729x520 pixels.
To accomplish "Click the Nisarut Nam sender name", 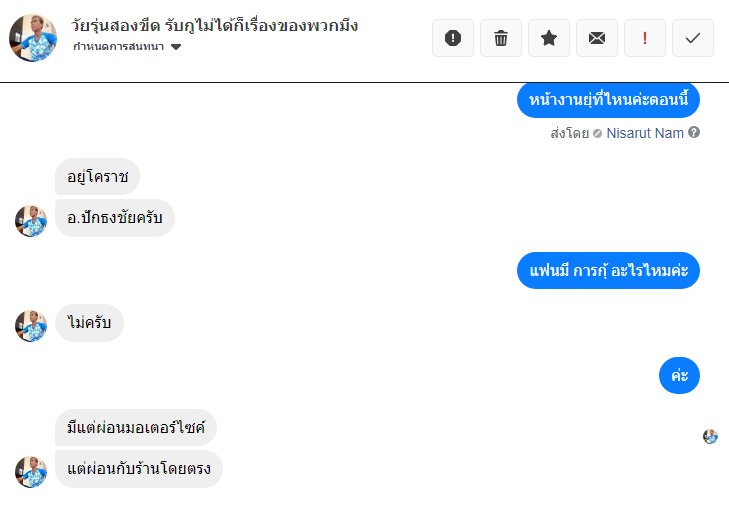I will [645, 133].
